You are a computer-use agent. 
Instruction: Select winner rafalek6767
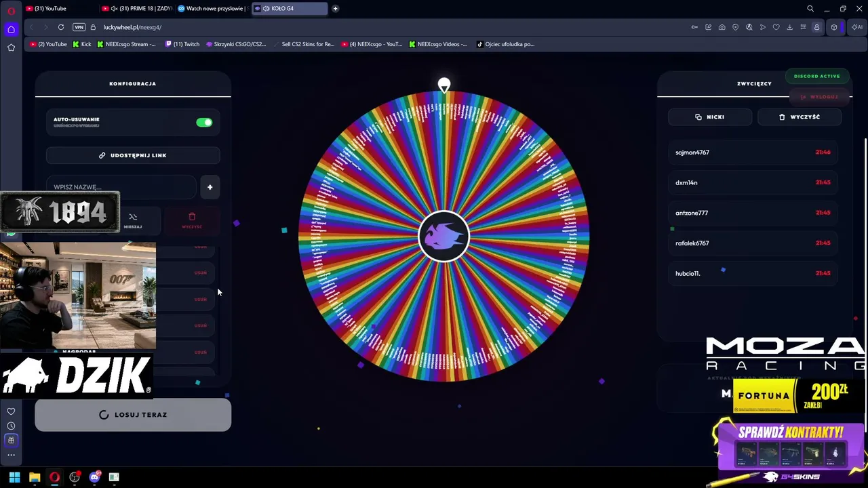(753, 243)
